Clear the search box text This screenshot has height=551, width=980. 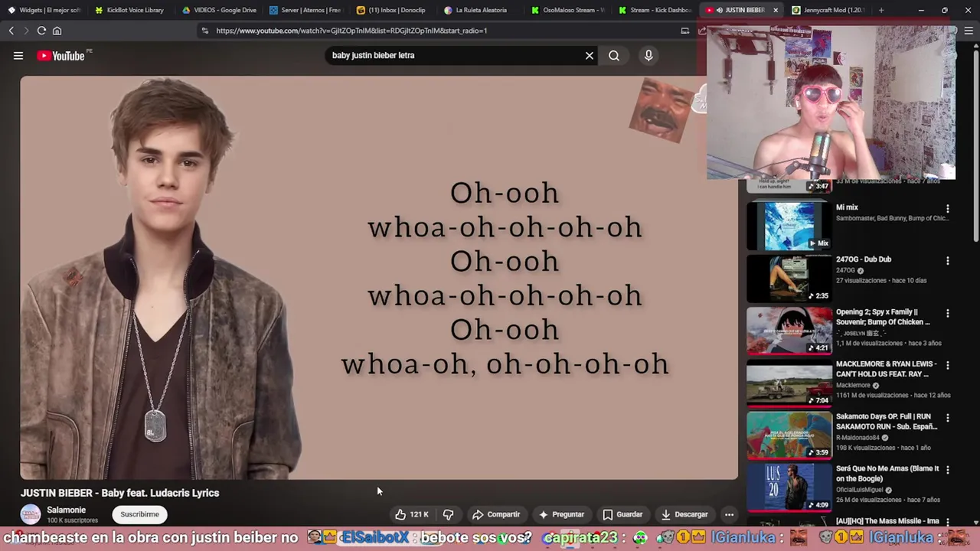click(x=589, y=55)
